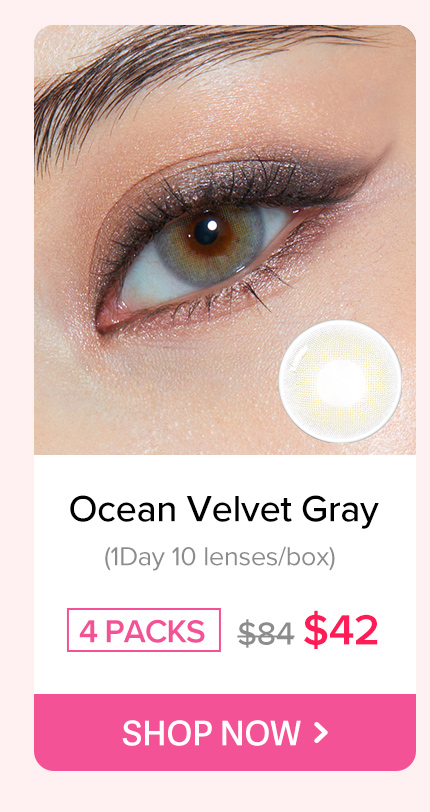This screenshot has width=430, height=812.
Task: Click the black pupil with light reflection
Action: (208, 231)
